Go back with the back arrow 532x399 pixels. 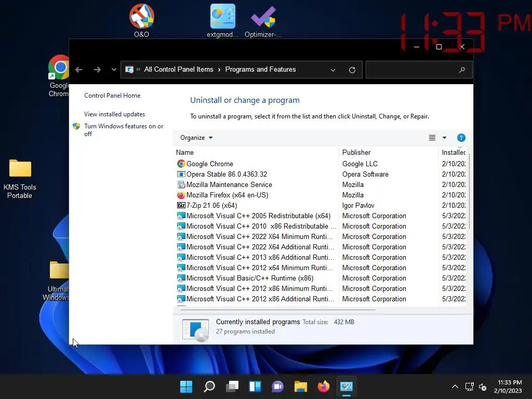click(79, 70)
